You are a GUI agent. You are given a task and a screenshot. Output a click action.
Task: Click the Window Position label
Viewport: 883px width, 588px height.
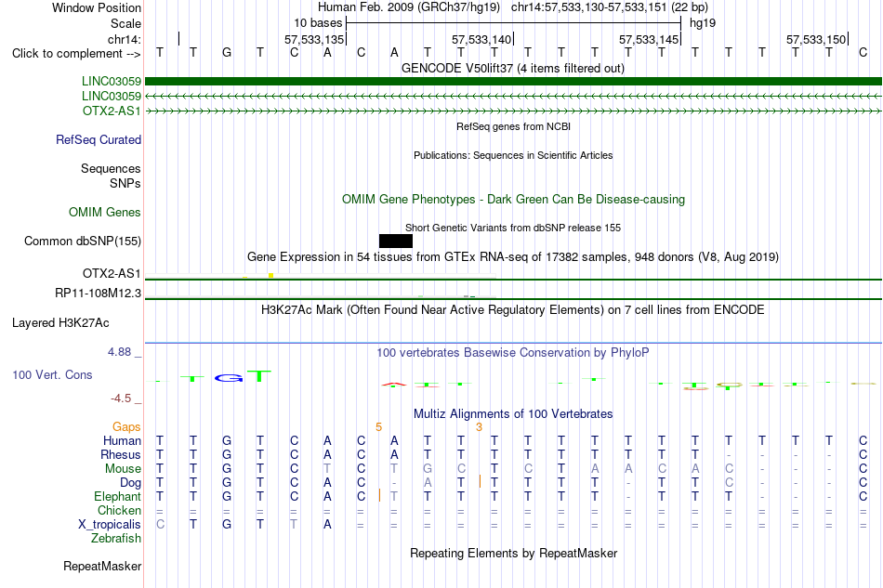97,7
